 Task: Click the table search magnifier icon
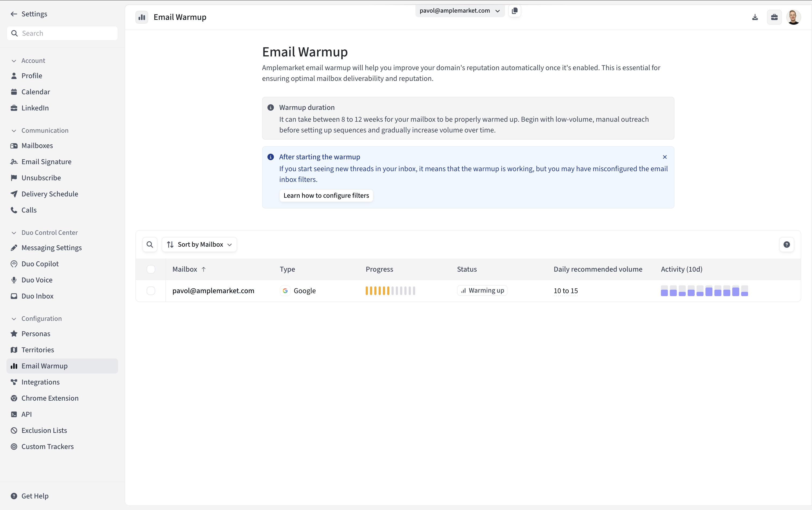[150, 245]
